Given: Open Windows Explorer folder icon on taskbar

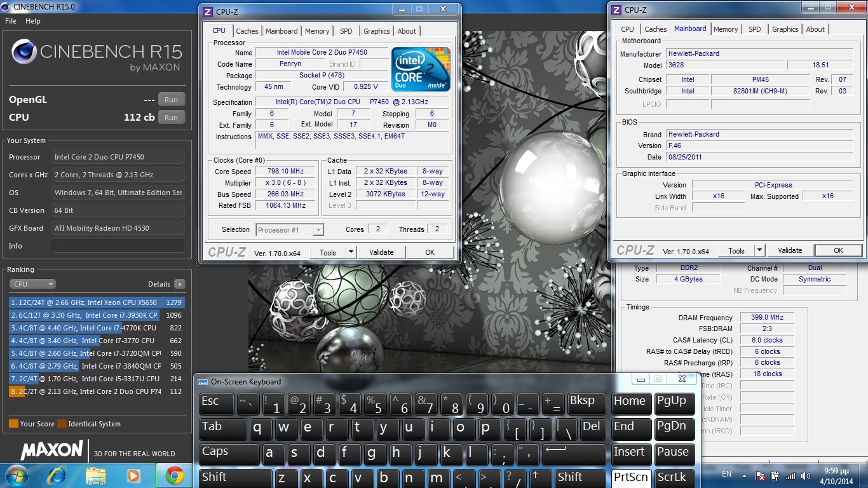Looking at the screenshot, I should [95, 475].
